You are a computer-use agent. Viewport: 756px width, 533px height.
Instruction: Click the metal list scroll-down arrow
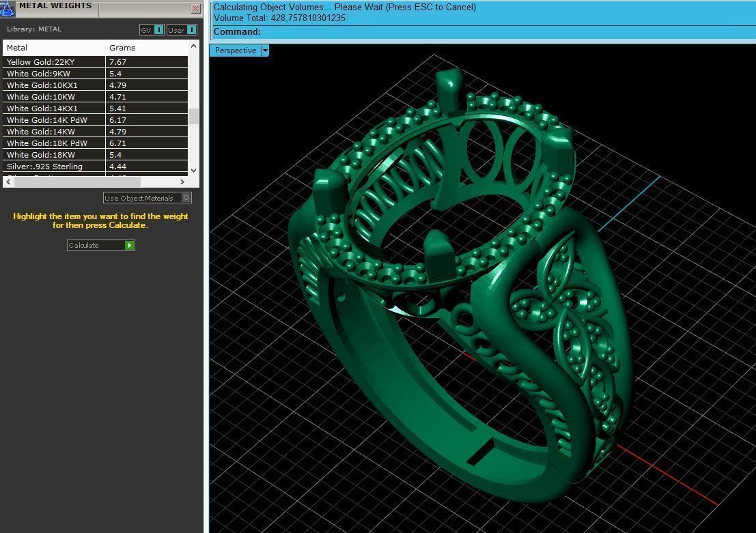pos(193,170)
